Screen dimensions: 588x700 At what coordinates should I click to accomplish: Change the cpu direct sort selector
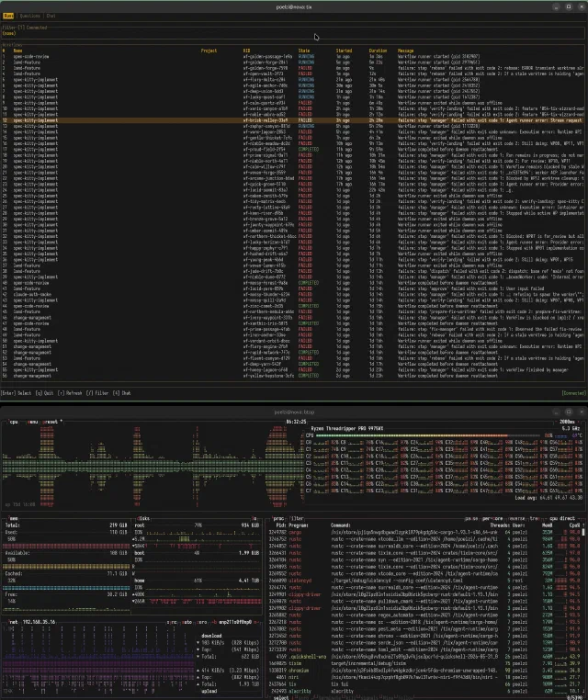[561, 519]
